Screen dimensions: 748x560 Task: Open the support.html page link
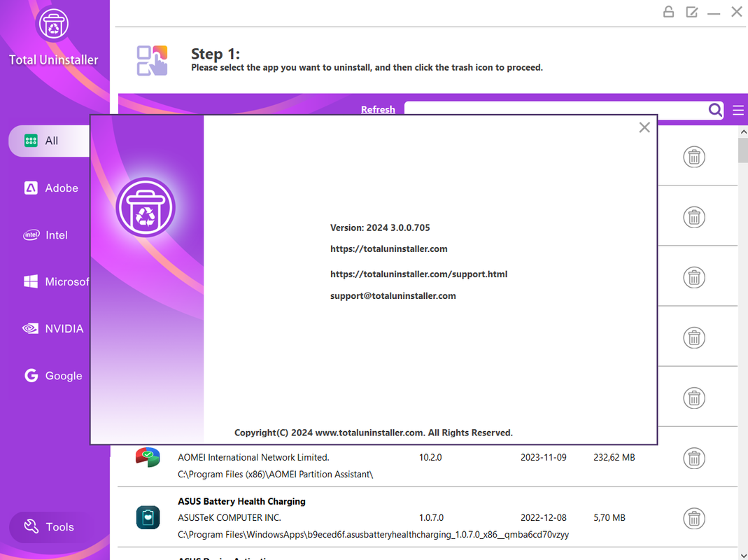(418, 274)
